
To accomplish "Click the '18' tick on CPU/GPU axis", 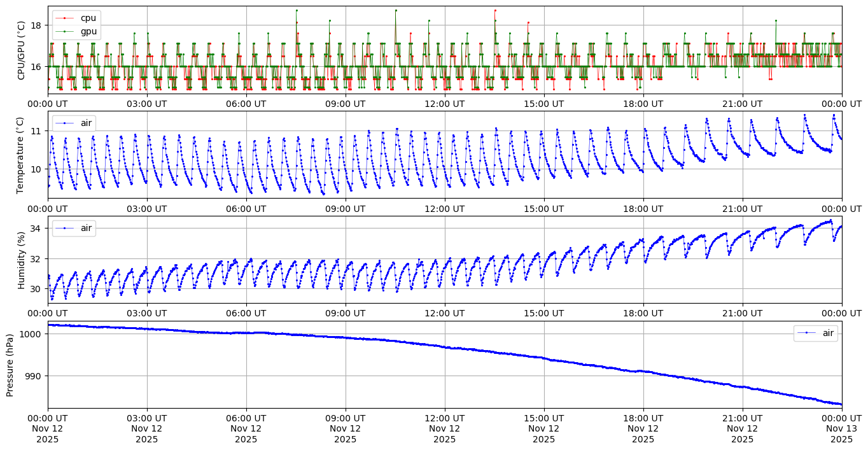I will point(37,25).
